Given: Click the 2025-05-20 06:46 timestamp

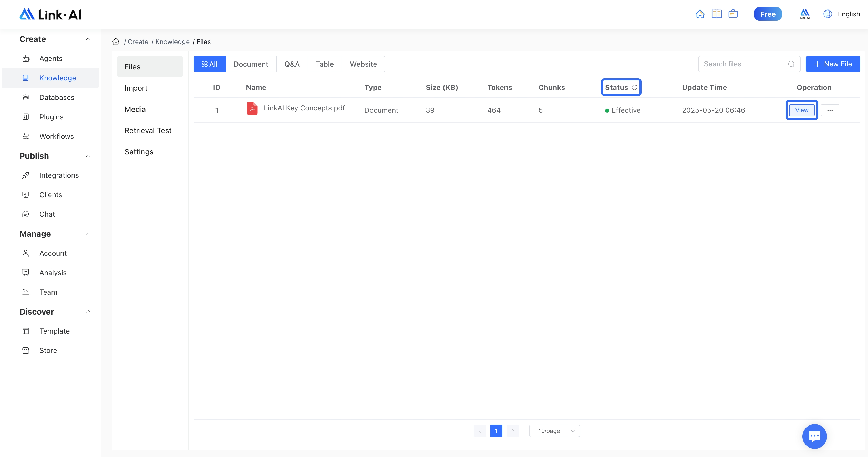Looking at the screenshot, I should click(x=713, y=110).
